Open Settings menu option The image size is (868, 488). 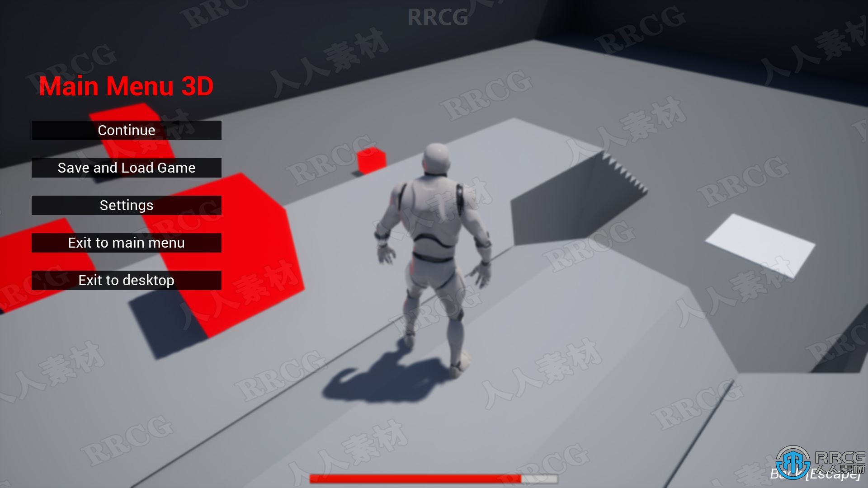pyautogui.click(x=127, y=205)
